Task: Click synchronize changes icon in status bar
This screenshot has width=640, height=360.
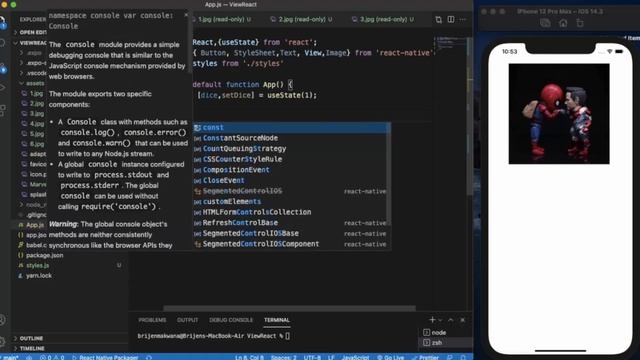Action: (29, 357)
